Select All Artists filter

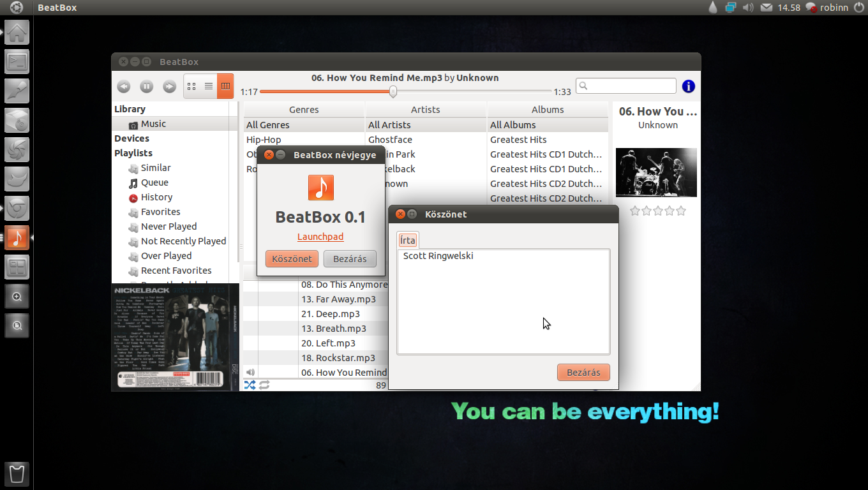click(x=426, y=125)
